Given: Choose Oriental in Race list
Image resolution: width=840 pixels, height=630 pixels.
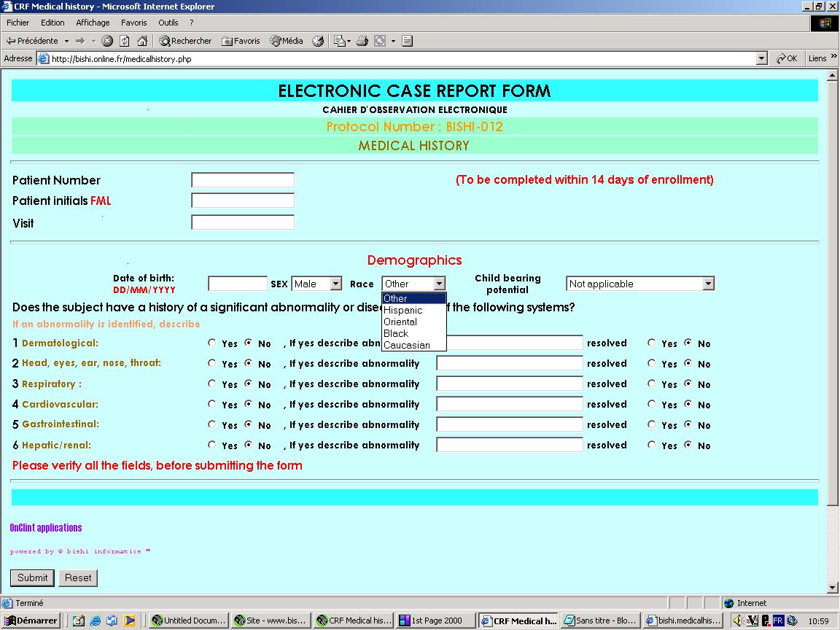Looking at the screenshot, I should [413, 322].
